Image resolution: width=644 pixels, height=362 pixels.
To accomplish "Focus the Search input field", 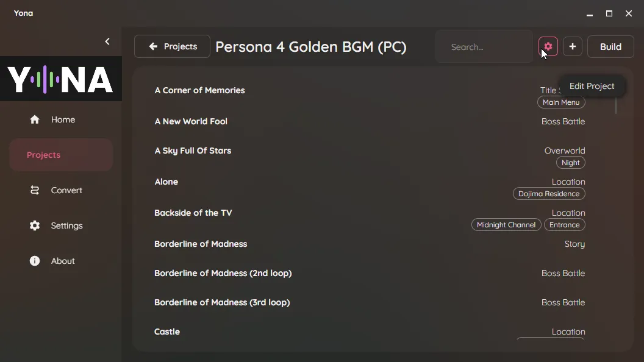I will pos(484,47).
